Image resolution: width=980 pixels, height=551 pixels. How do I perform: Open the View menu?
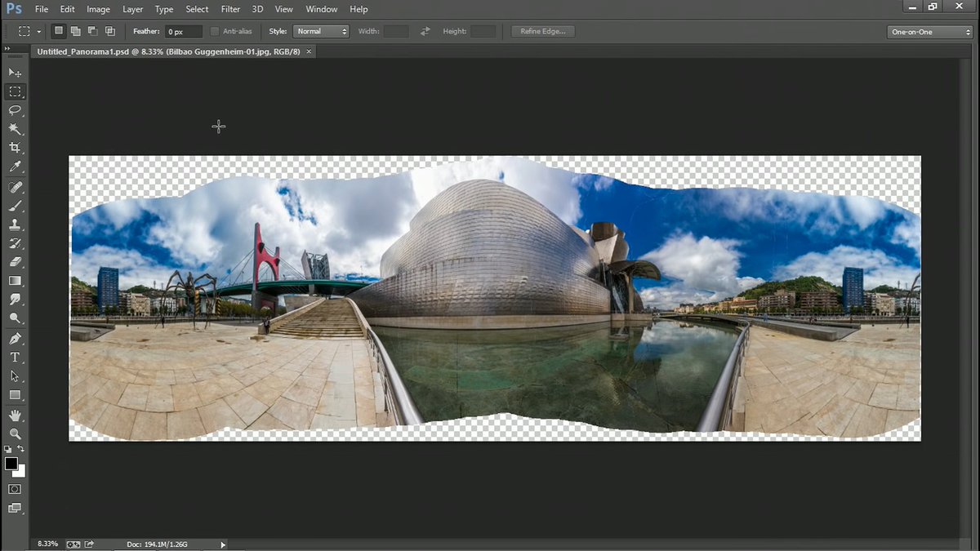point(283,9)
